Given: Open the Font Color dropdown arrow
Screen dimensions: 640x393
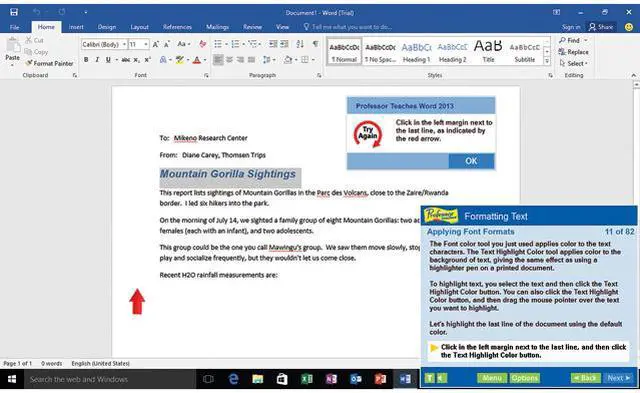Looking at the screenshot, I should coord(205,60).
